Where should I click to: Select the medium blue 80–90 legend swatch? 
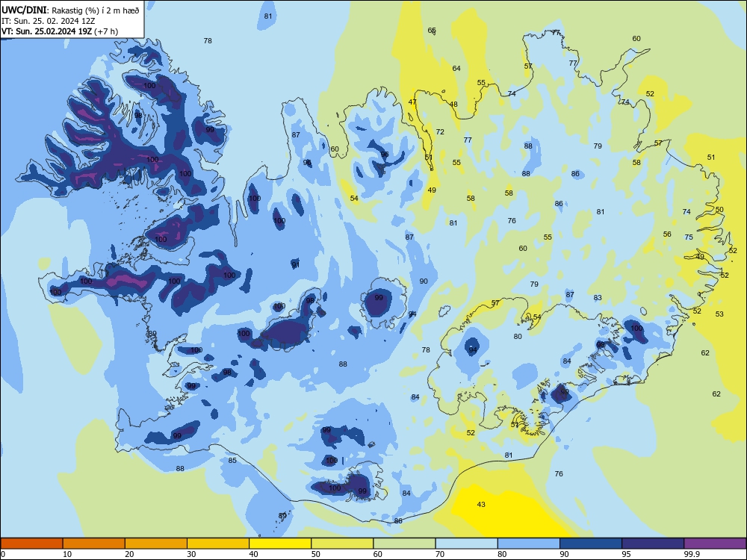(529, 544)
